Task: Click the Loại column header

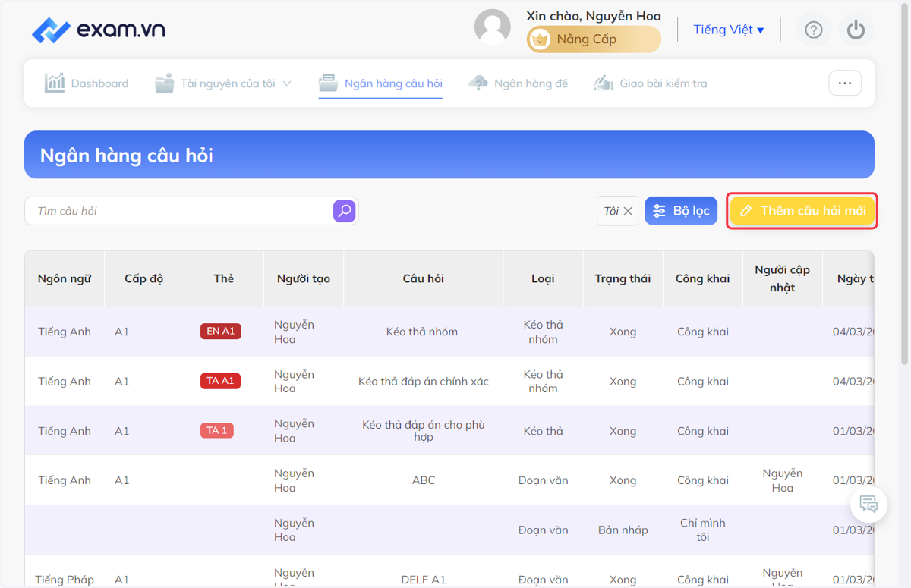Action: point(543,278)
